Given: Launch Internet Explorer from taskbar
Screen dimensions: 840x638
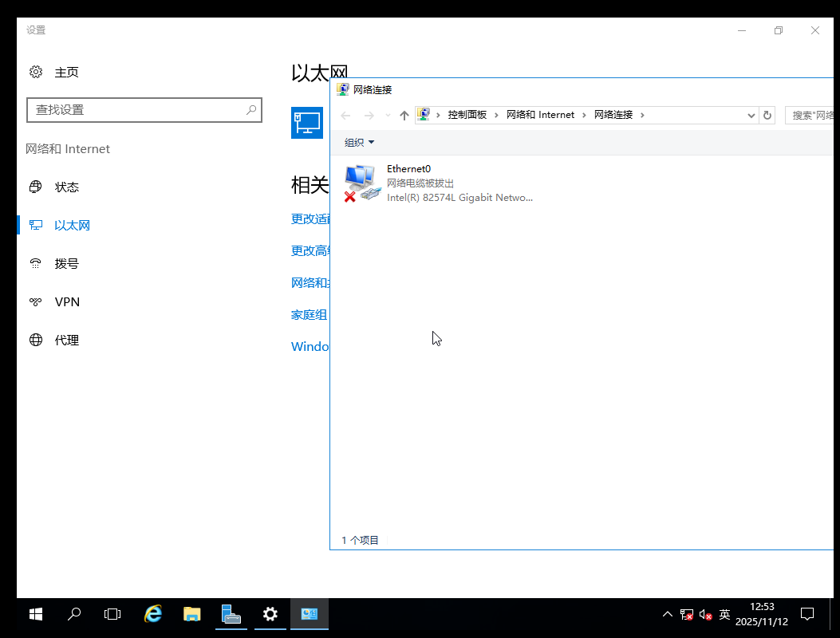Looking at the screenshot, I should coord(153,614).
